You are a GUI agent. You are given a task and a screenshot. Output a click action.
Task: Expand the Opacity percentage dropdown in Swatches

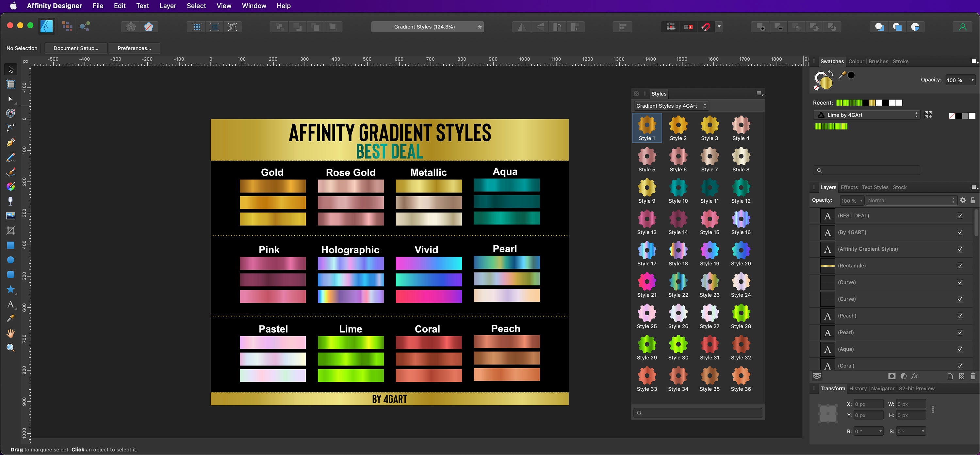tap(973, 80)
